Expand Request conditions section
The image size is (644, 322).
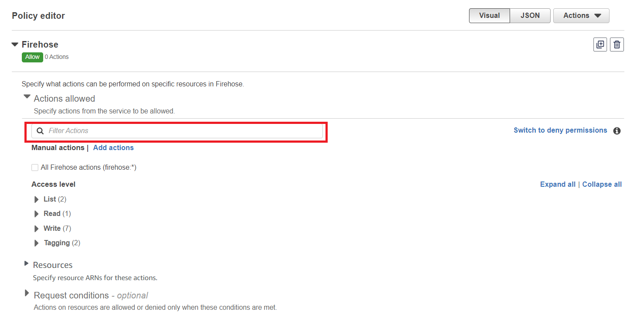coord(27,293)
